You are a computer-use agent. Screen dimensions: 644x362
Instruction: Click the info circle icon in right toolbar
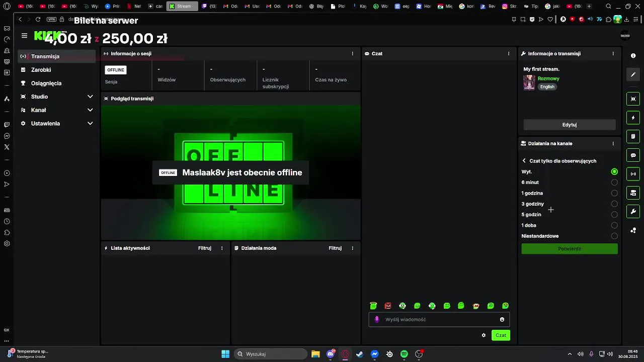(633, 56)
